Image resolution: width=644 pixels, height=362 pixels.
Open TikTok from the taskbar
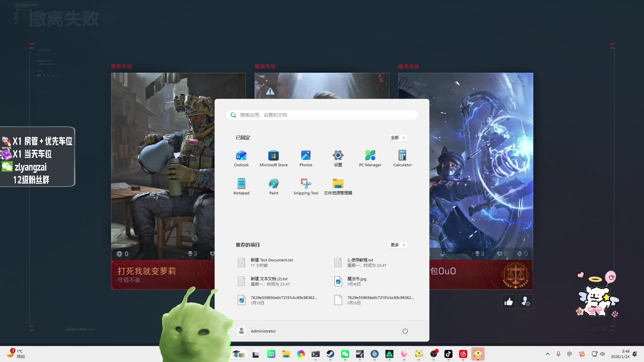(x=448, y=354)
